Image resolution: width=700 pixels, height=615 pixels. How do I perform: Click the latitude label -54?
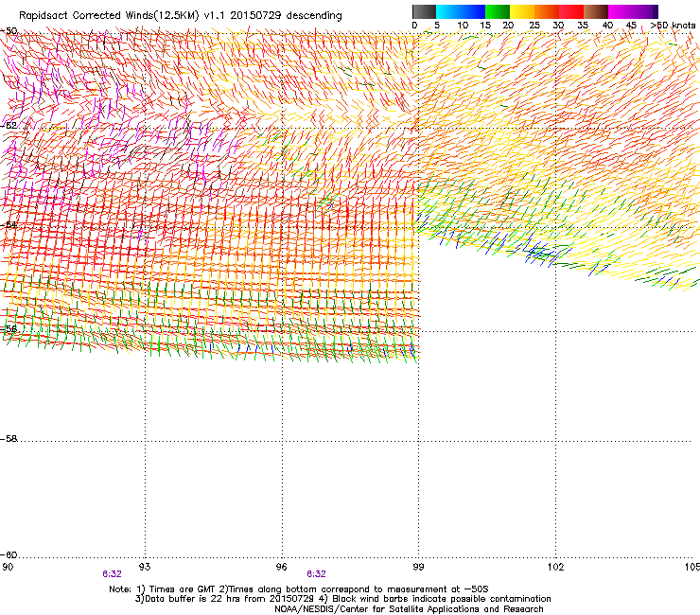pyautogui.click(x=9, y=224)
